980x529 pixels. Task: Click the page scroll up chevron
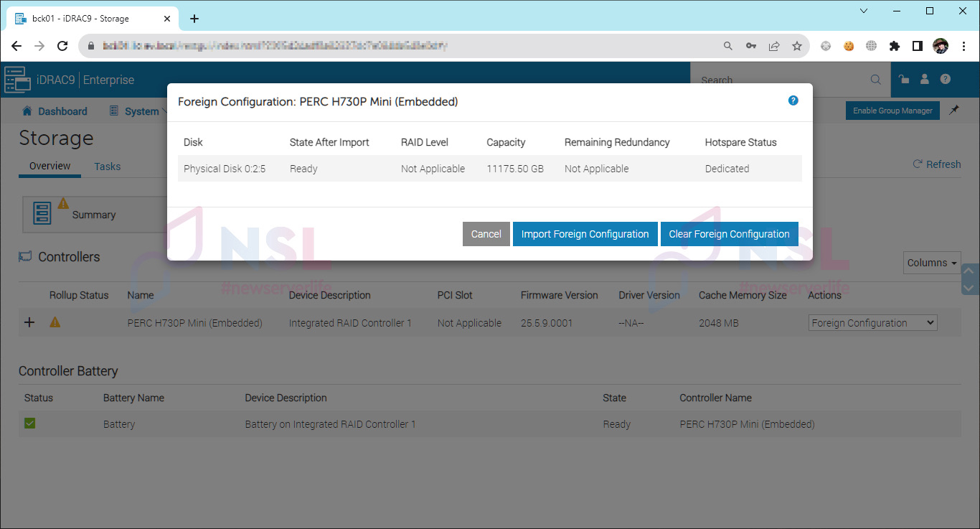pyautogui.click(x=969, y=271)
